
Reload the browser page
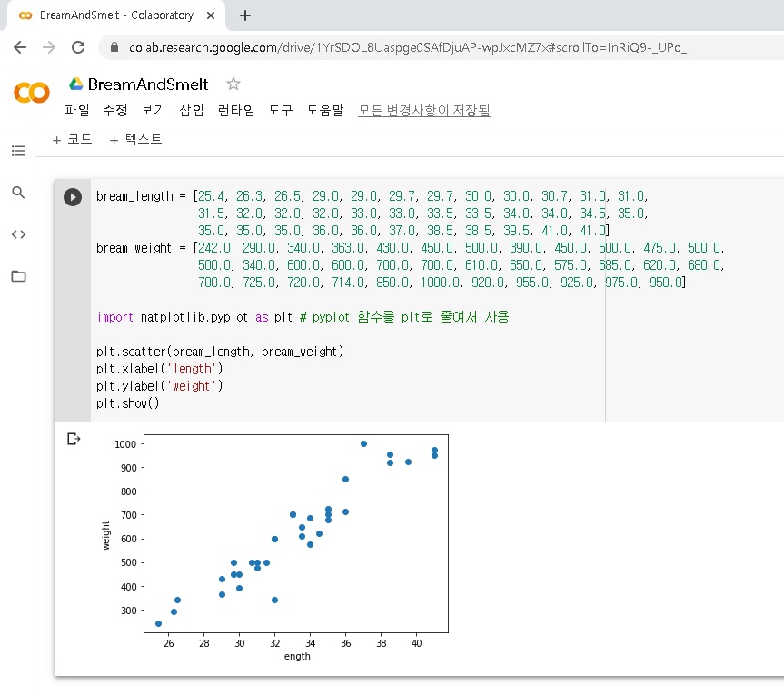point(78,47)
